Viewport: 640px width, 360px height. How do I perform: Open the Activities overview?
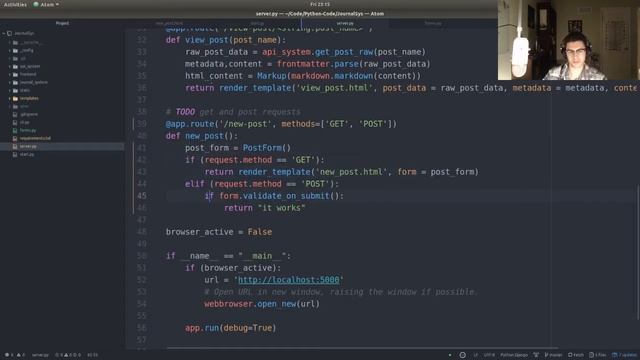pyautogui.click(x=15, y=4)
